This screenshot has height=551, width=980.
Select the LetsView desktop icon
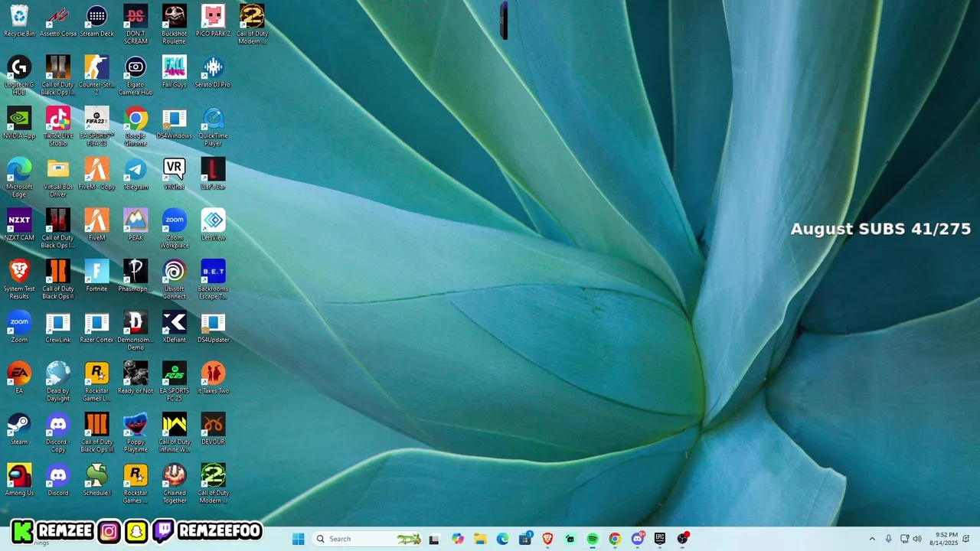[213, 226]
